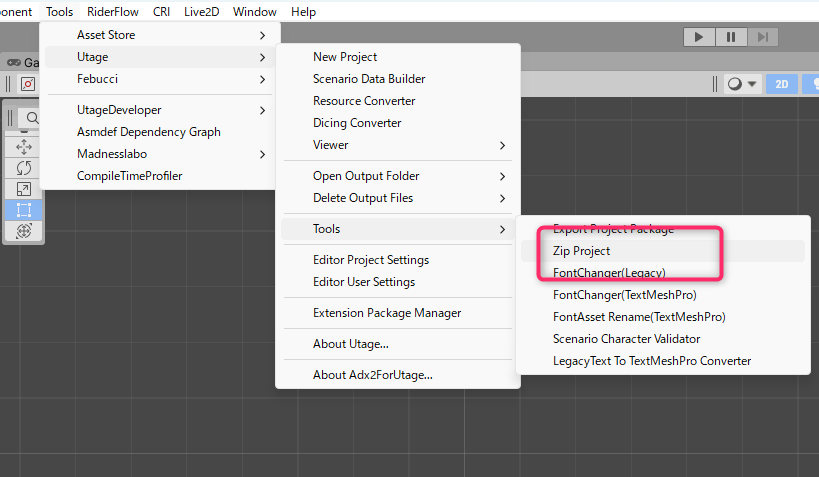
Task: Click the Pause button
Action: click(x=731, y=37)
